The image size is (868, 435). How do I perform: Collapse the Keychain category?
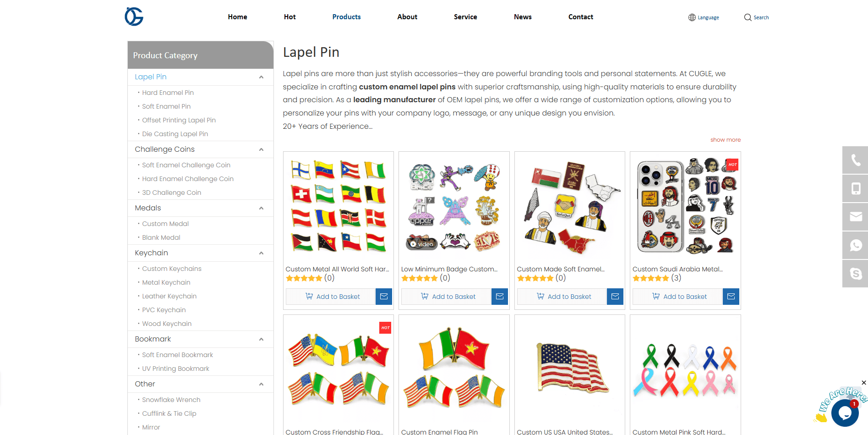point(262,253)
